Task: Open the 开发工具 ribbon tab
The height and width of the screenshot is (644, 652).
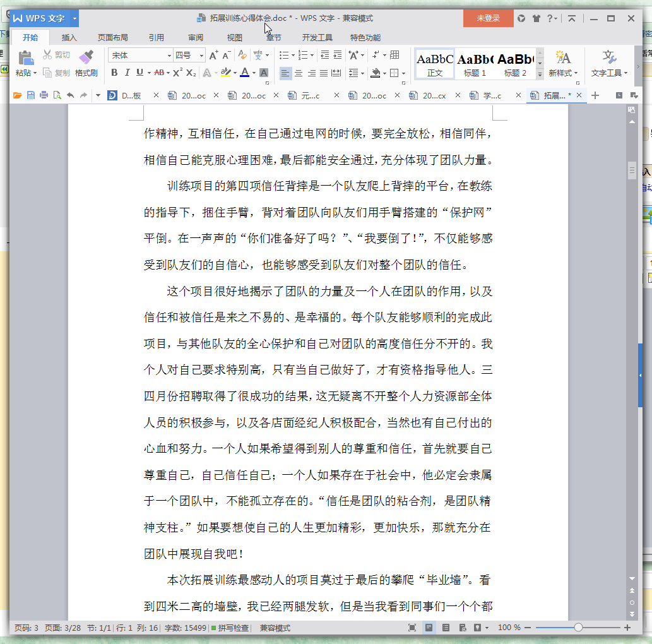Action: (x=317, y=37)
